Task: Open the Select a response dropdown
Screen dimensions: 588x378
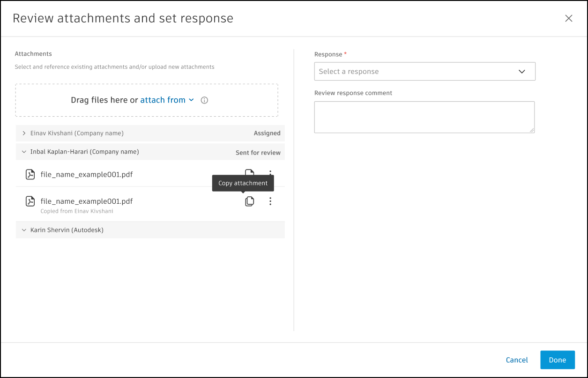Action: coord(425,72)
